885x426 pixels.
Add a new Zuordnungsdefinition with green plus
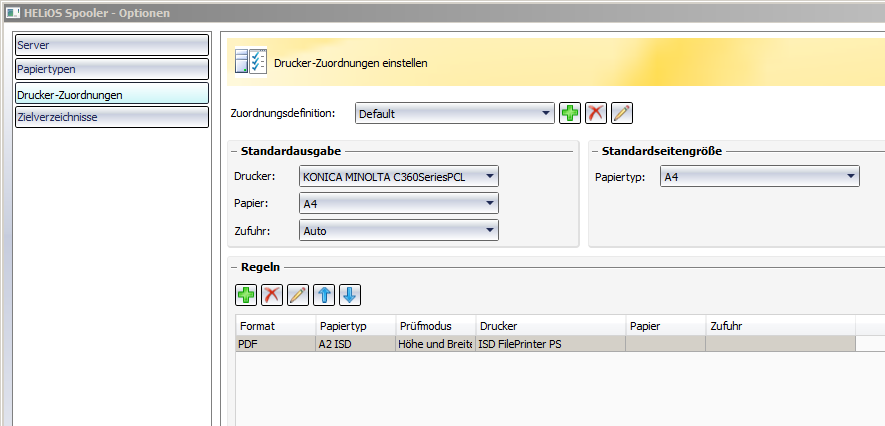(569, 113)
